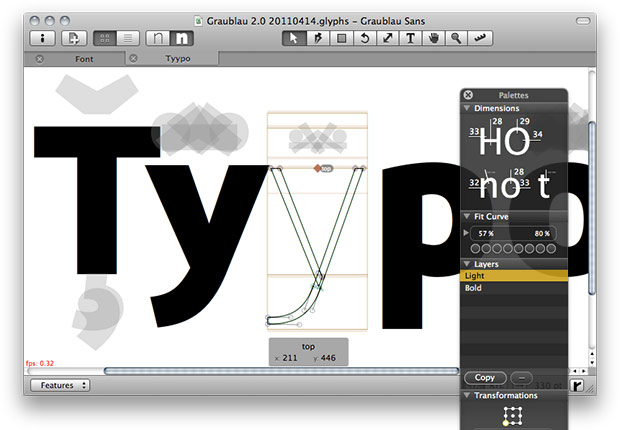620x430 pixels.
Task: Click the top anchor diamond marker
Action: point(318,168)
